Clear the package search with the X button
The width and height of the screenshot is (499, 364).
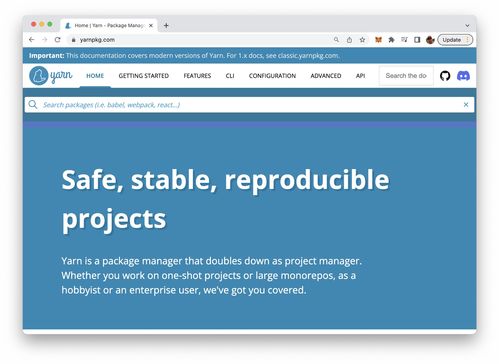(x=466, y=105)
